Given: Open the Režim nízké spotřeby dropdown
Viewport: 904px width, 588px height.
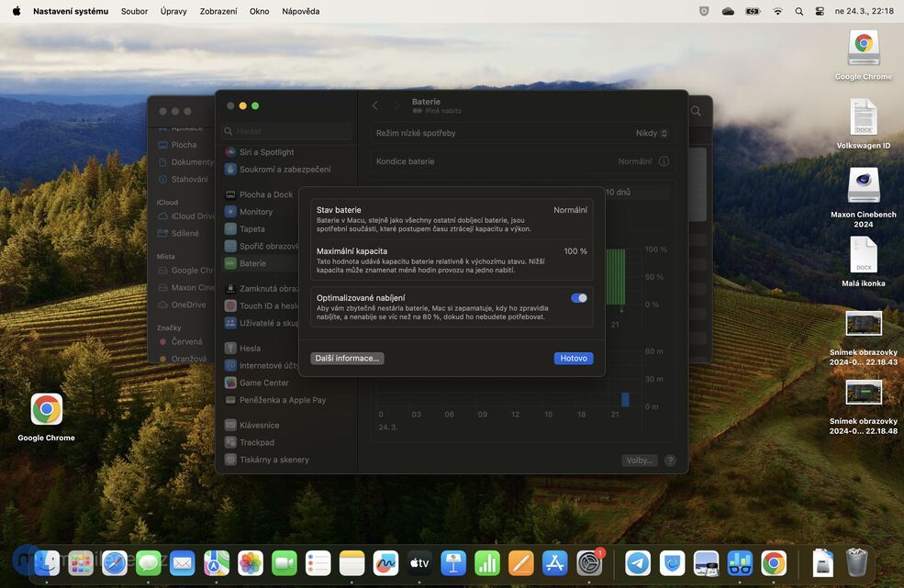Looking at the screenshot, I should (x=649, y=132).
